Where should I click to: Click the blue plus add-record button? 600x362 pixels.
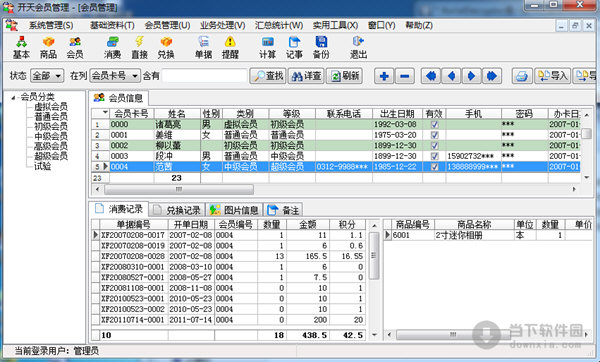tap(384, 76)
